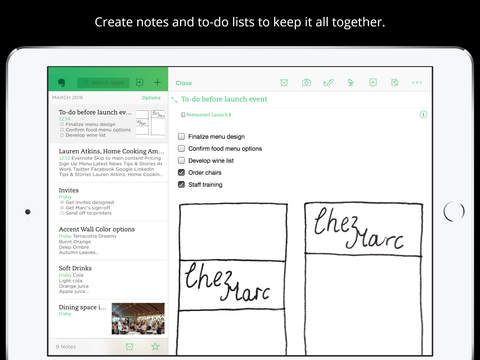
Task: Click the iPad home button
Action: pyautogui.click(x=454, y=211)
